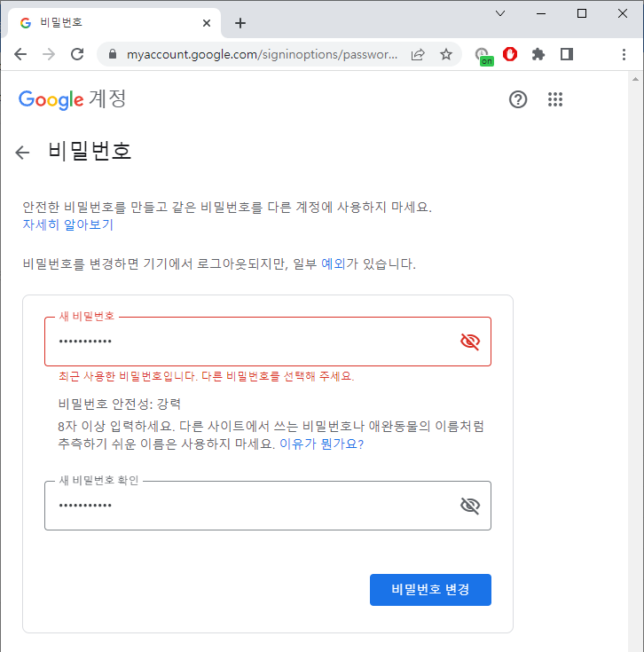Click the 비밀번호 안전성: 강력 text

point(120,404)
